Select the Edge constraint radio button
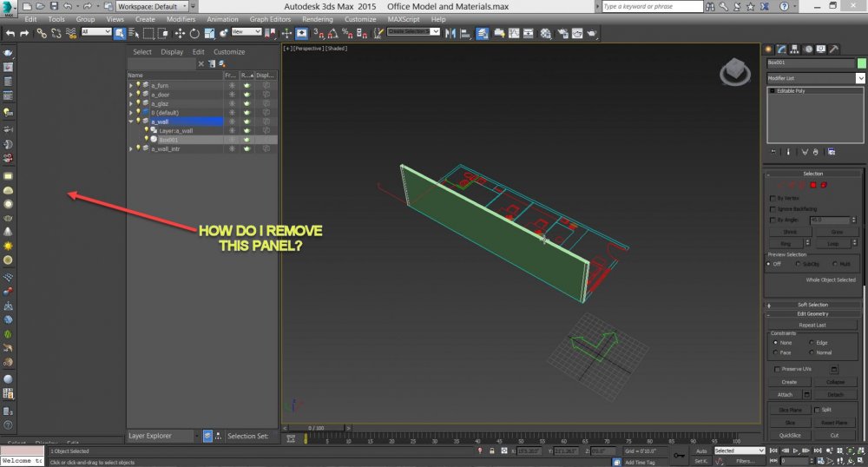 click(811, 343)
